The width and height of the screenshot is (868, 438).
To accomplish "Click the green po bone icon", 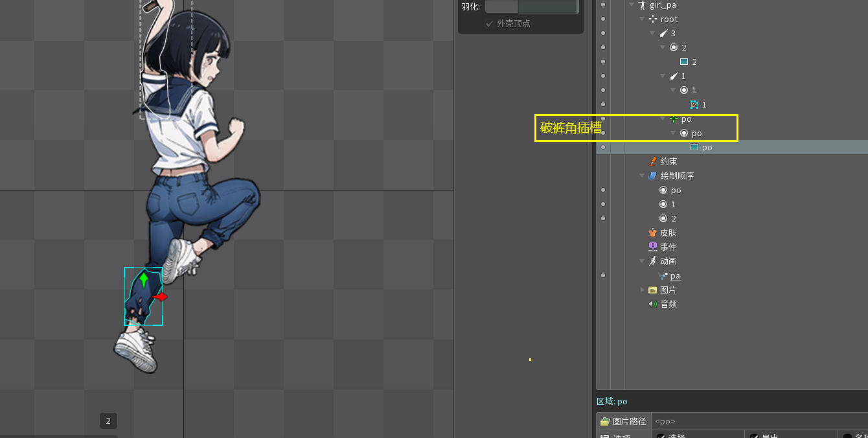I will [673, 119].
